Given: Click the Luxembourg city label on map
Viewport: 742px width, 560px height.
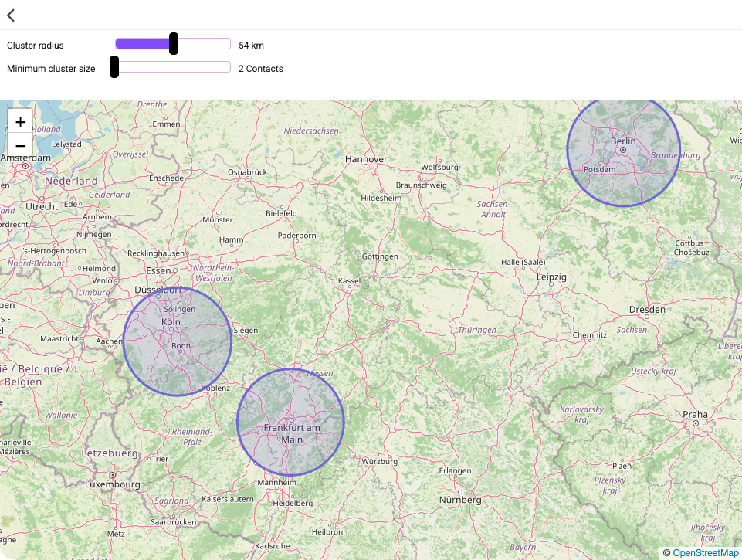Looking at the screenshot, I should 113,484.
